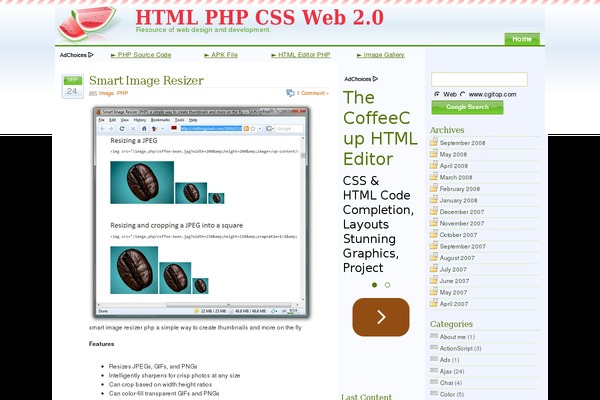This screenshot has width=600, height=400.
Task: Click the Google Search button
Action: 467,107
